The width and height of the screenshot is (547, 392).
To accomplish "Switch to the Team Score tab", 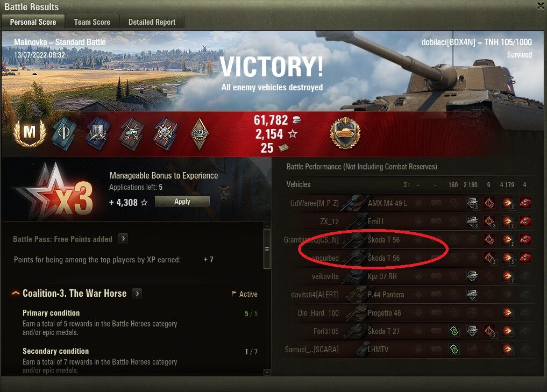I will pyautogui.click(x=92, y=22).
